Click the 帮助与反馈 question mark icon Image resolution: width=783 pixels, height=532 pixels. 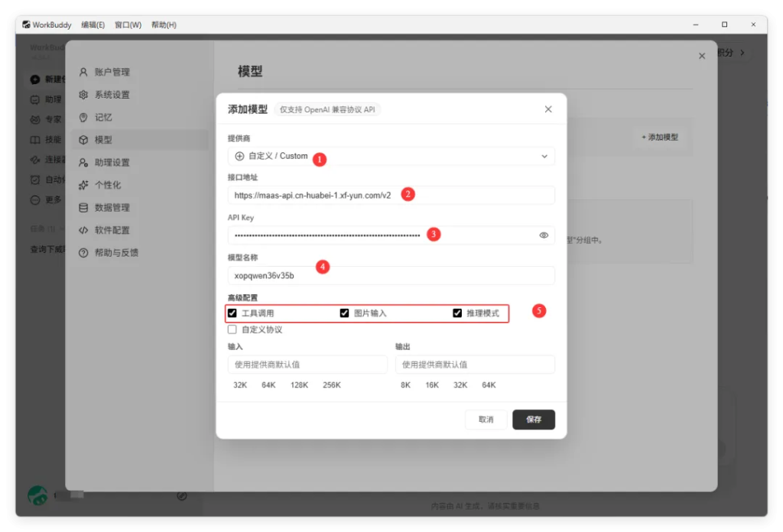point(83,252)
